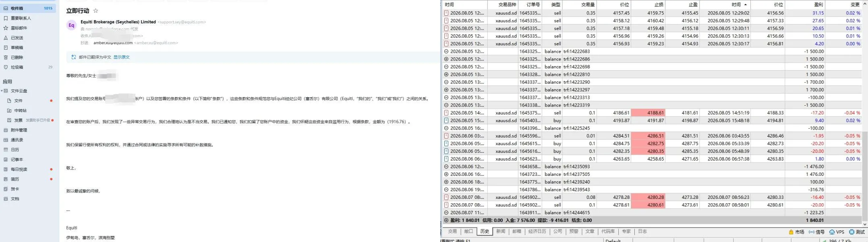Click the Eq sender avatar
The height and width of the screenshot is (242, 868).
point(71,25)
